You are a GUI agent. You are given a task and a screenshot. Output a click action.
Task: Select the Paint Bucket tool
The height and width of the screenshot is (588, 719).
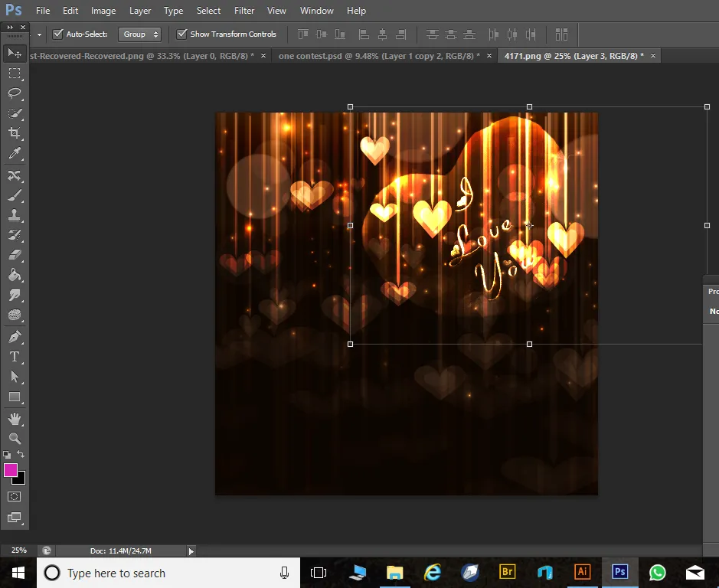[15, 275]
